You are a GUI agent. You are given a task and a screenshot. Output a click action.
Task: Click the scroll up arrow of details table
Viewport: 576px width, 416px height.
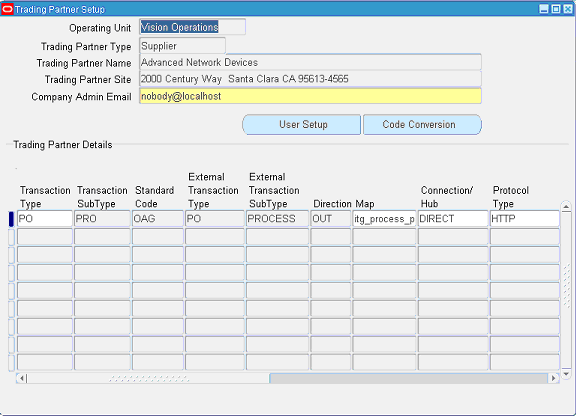pyautogui.click(x=566, y=207)
